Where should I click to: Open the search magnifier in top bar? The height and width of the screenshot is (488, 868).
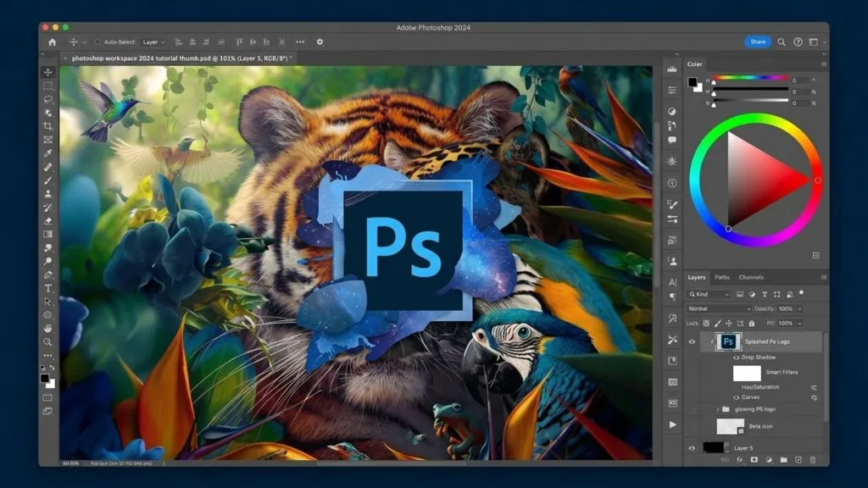click(x=781, y=42)
